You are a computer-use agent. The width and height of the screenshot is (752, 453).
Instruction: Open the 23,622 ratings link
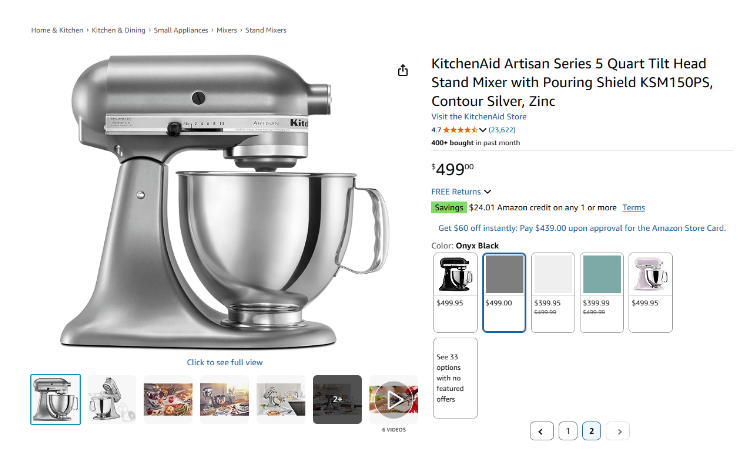pyautogui.click(x=501, y=130)
